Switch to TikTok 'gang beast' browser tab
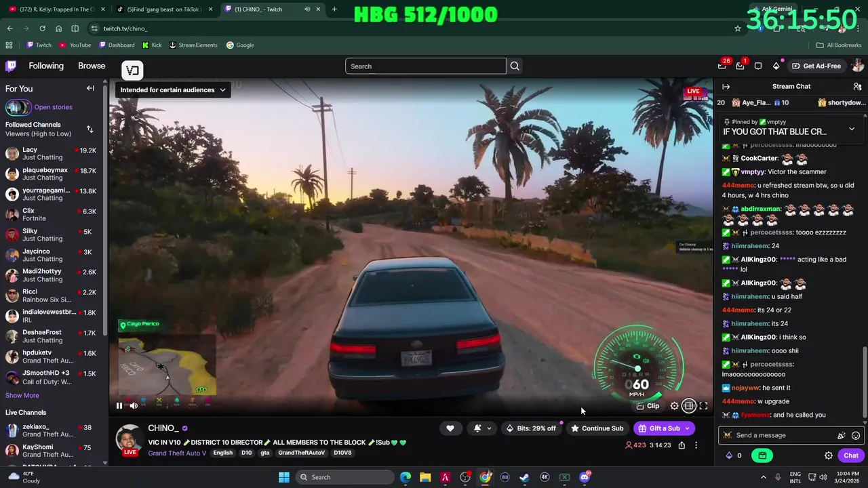Viewport: 868px width, 488px height. click(165, 9)
